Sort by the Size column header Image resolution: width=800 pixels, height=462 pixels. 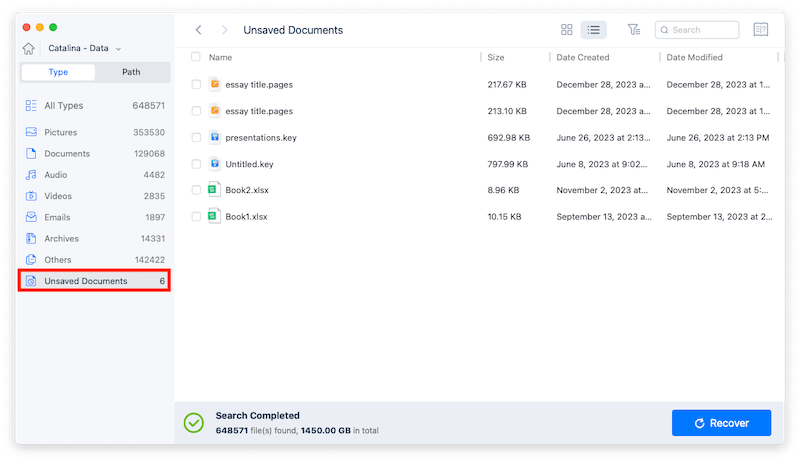tap(496, 57)
